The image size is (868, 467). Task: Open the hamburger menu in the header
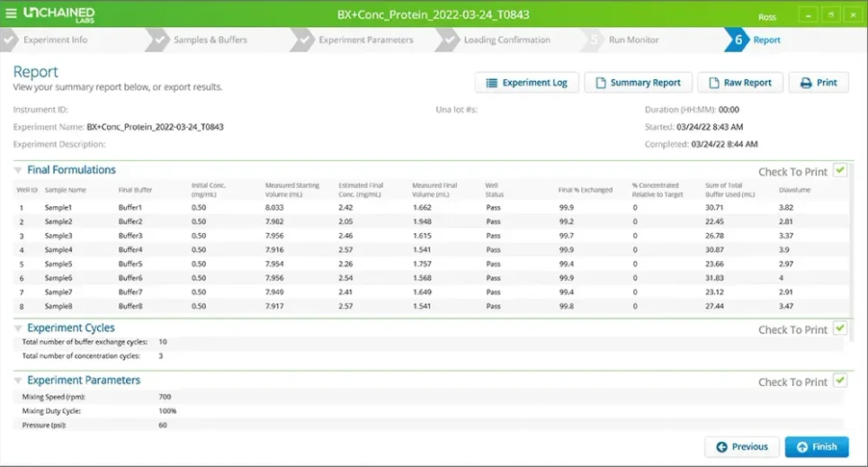(11, 13)
